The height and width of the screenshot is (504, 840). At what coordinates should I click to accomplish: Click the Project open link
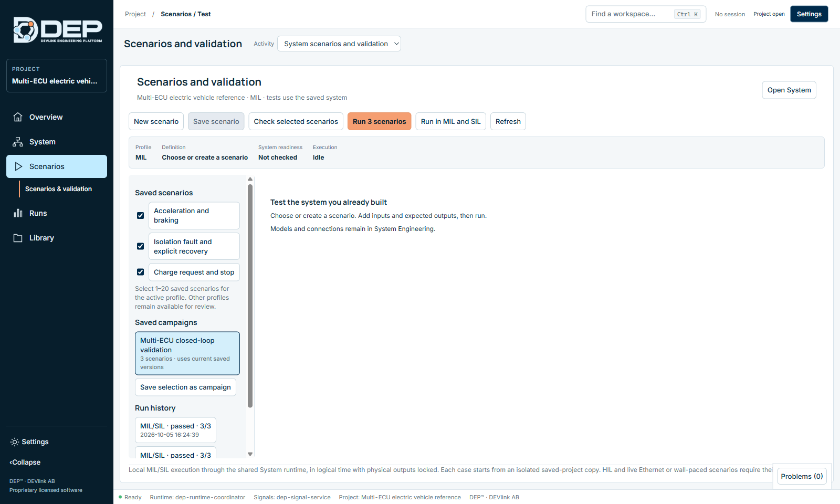769,14
